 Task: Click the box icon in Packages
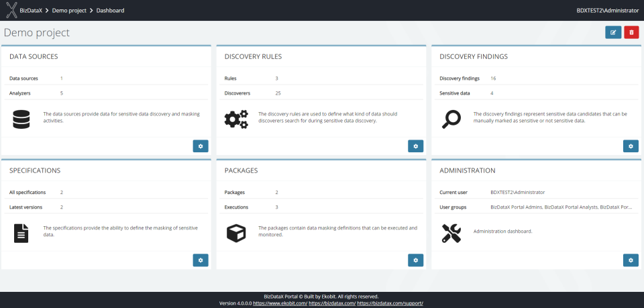(x=236, y=233)
